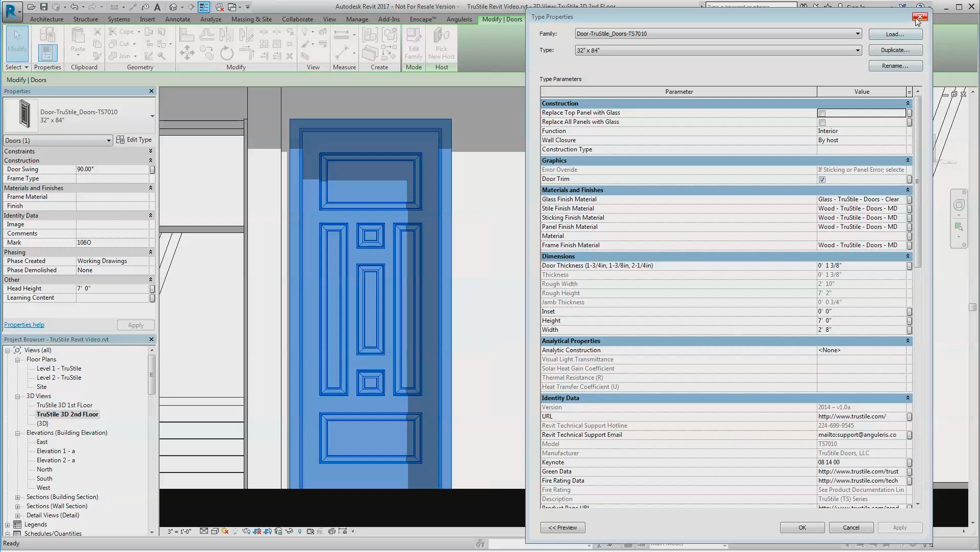Viewport: 980px width, 552px height.
Task: Click the Edit Type icon in Properties palette
Action: tap(134, 140)
